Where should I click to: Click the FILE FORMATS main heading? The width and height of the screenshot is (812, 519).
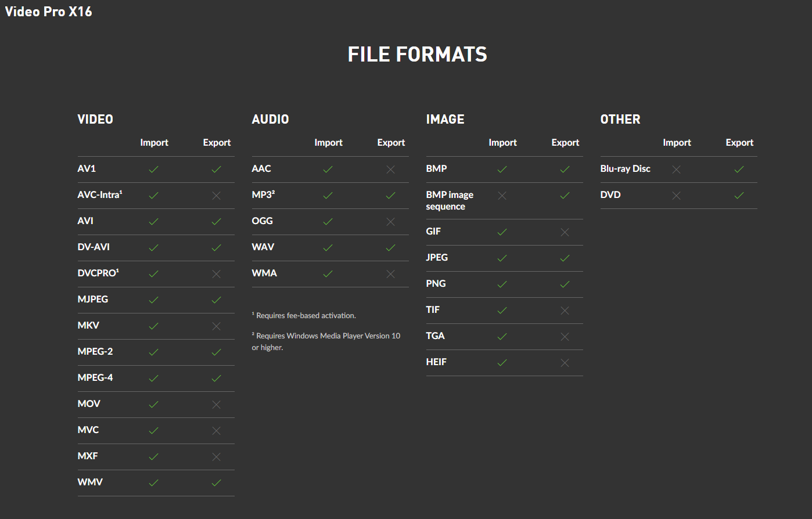417,55
